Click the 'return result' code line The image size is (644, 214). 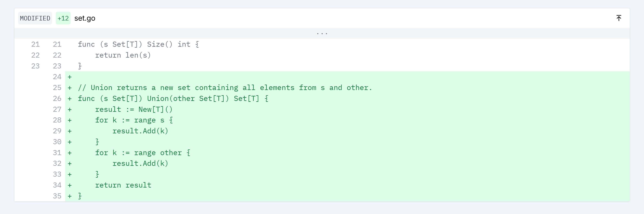click(x=123, y=185)
